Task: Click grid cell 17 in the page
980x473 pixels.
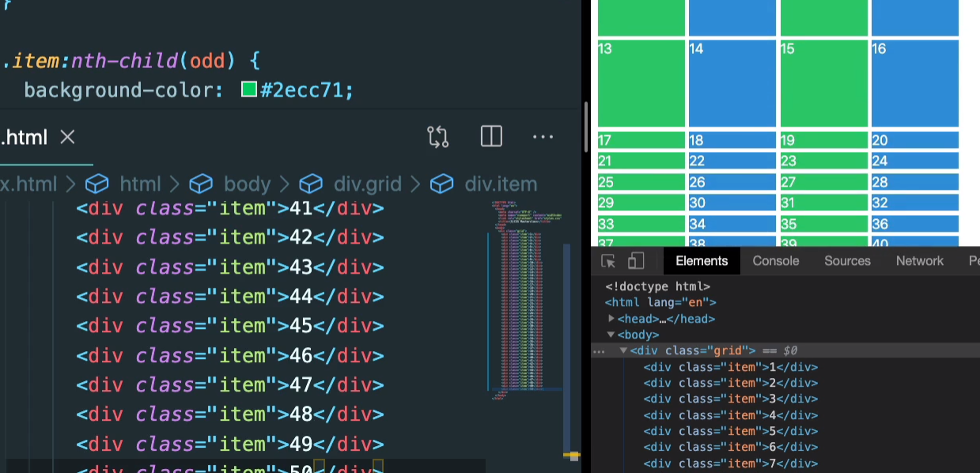Action: pos(641,141)
